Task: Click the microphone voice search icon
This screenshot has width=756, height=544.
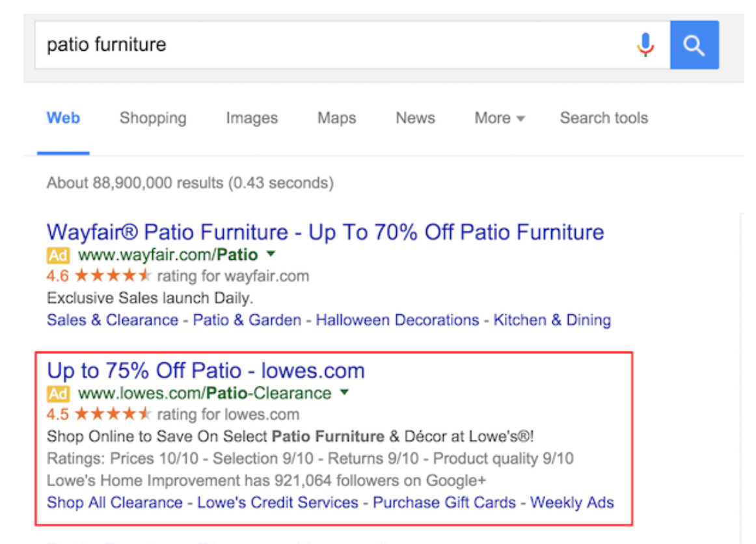Action: point(645,45)
